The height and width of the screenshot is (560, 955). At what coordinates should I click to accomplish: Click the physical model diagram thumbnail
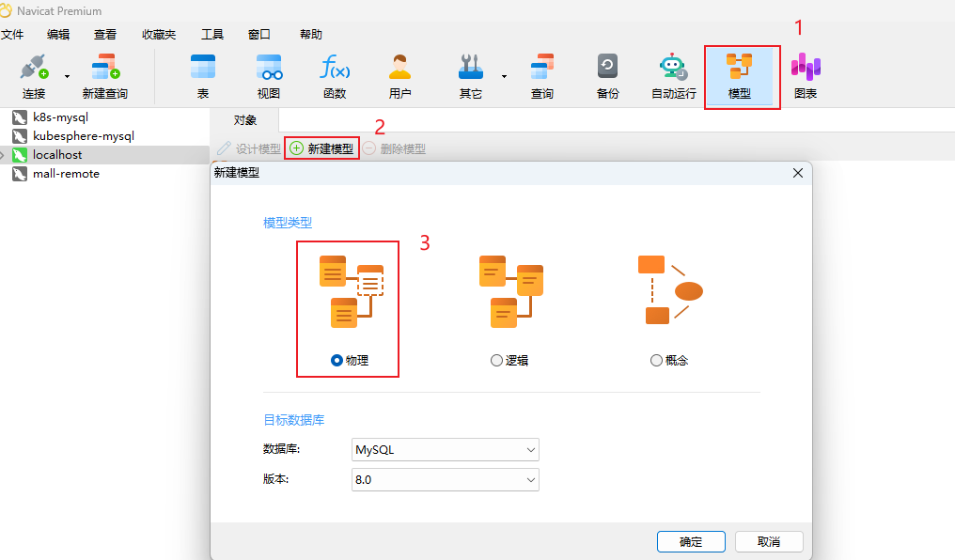coord(351,291)
